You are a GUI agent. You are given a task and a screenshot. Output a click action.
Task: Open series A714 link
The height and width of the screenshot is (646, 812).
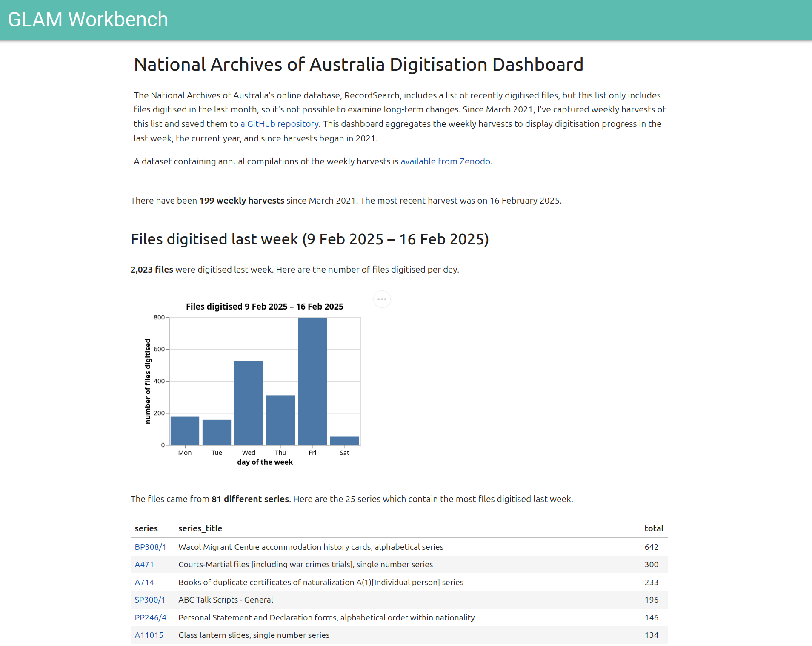[144, 582]
